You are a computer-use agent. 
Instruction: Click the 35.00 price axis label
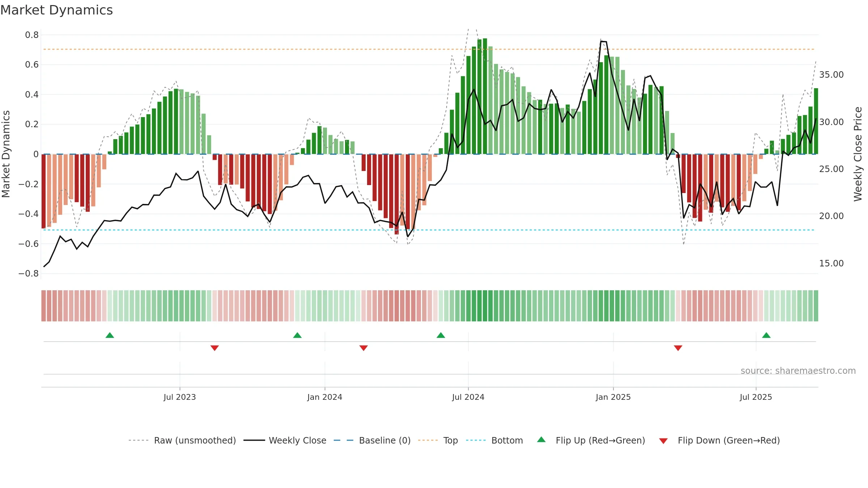coord(831,75)
